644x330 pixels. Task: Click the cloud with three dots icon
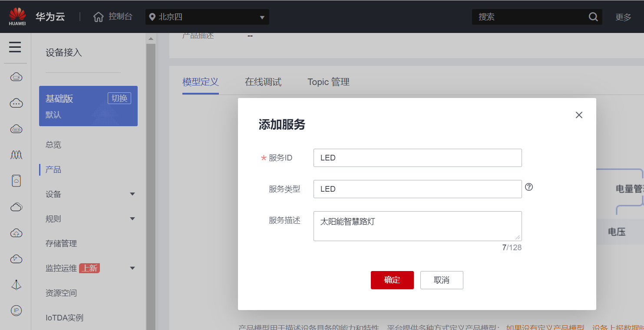pos(16,103)
